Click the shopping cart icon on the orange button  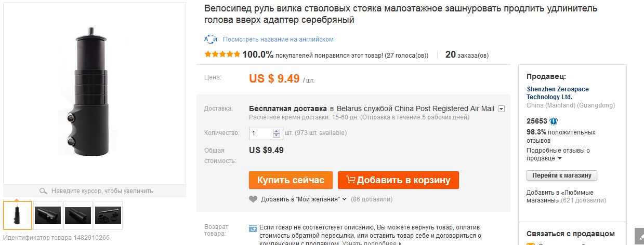tap(350, 180)
